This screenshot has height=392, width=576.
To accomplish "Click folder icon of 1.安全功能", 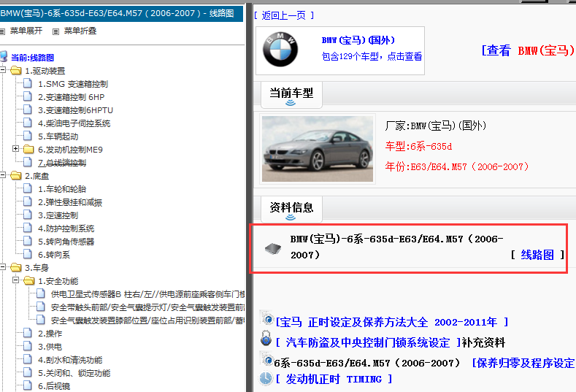I will [28, 281].
